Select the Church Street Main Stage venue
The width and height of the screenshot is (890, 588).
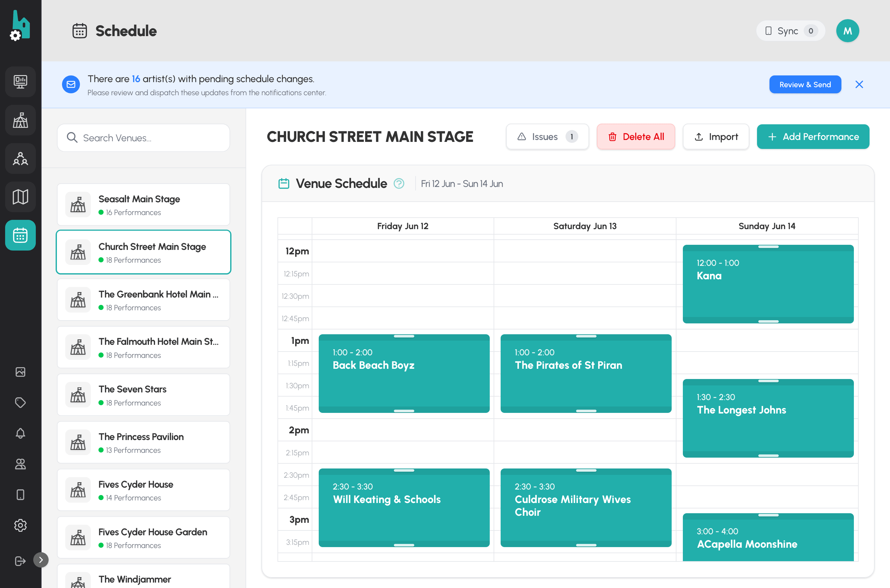click(144, 252)
